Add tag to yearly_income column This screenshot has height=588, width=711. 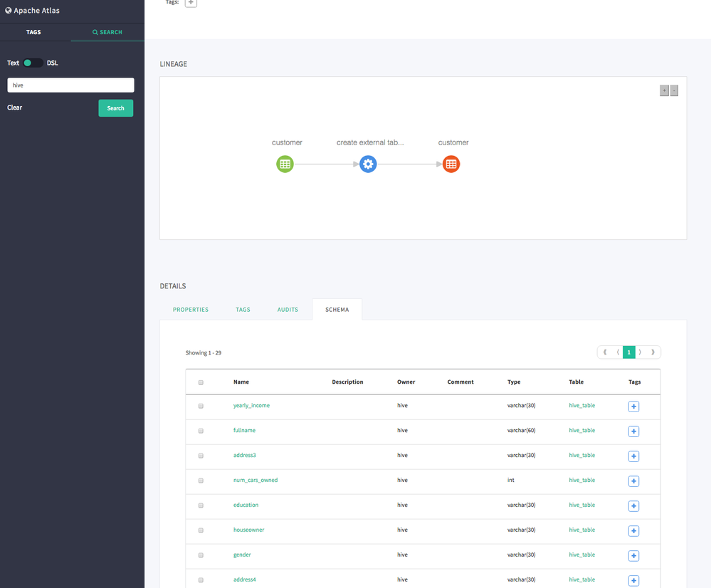tap(633, 406)
